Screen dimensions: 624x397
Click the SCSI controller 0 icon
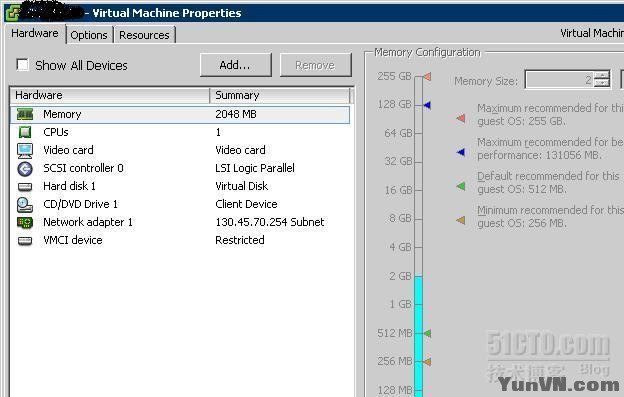point(25,169)
